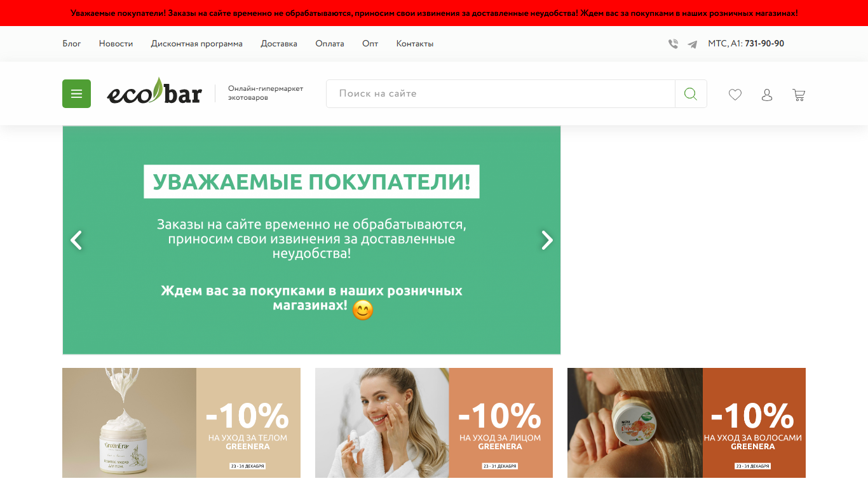Open the shopping cart icon
This screenshot has width=868, height=488.
[x=799, y=95]
